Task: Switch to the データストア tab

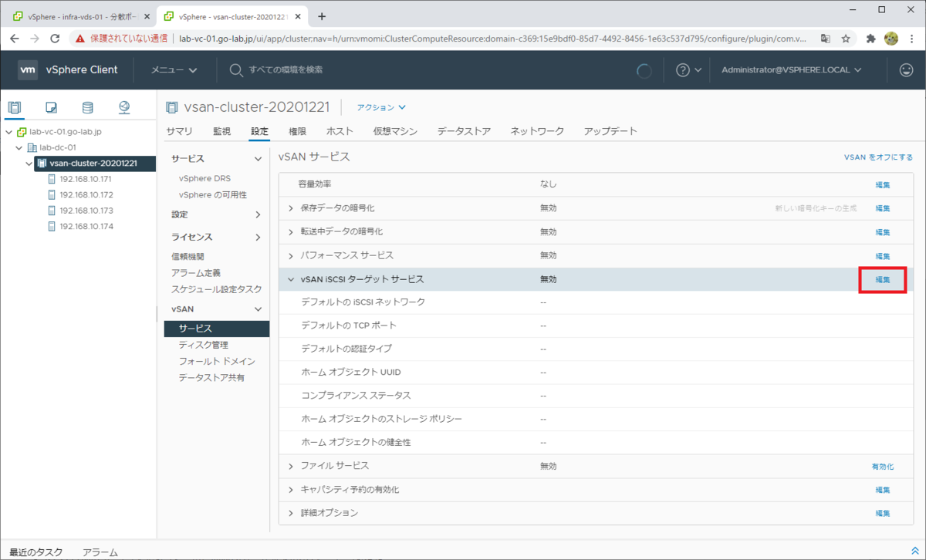Action: tap(464, 131)
